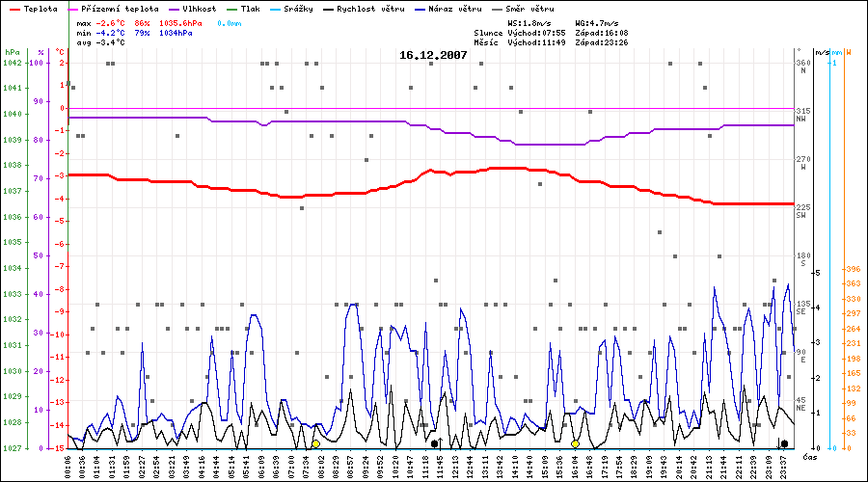Click the 1042 pressure axis tick
The height and width of the screenshot is (482, 868).
pyautogui.click(x=13, y=63)
